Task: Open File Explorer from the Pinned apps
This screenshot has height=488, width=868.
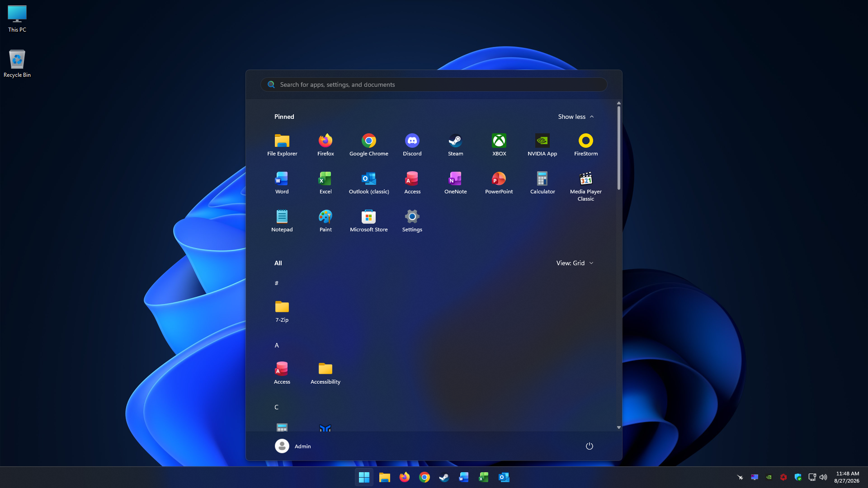Action: pyautogui.click(x=282, y=145)
